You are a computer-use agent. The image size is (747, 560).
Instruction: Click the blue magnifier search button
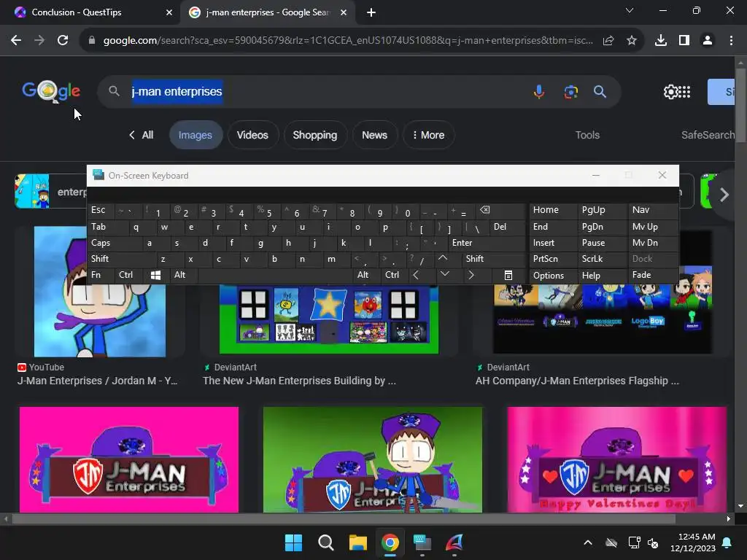click(x=600, y=91)
